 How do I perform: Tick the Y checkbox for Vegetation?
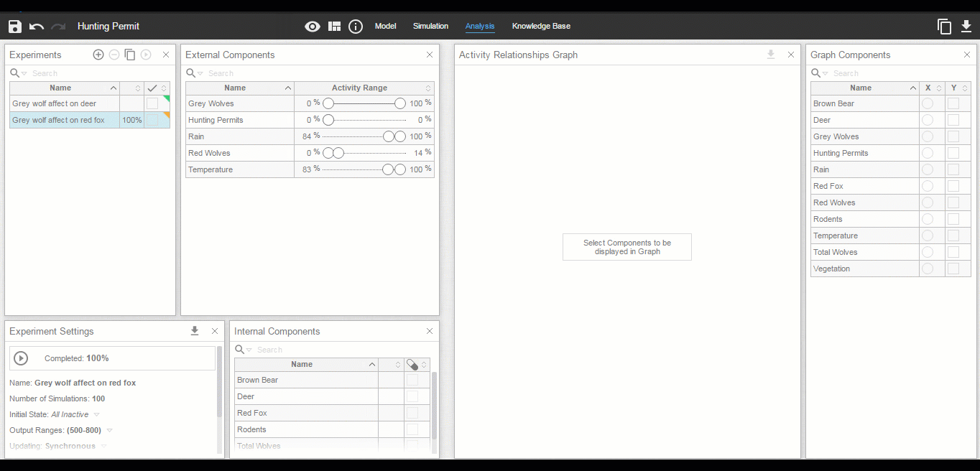pos(953,269)
